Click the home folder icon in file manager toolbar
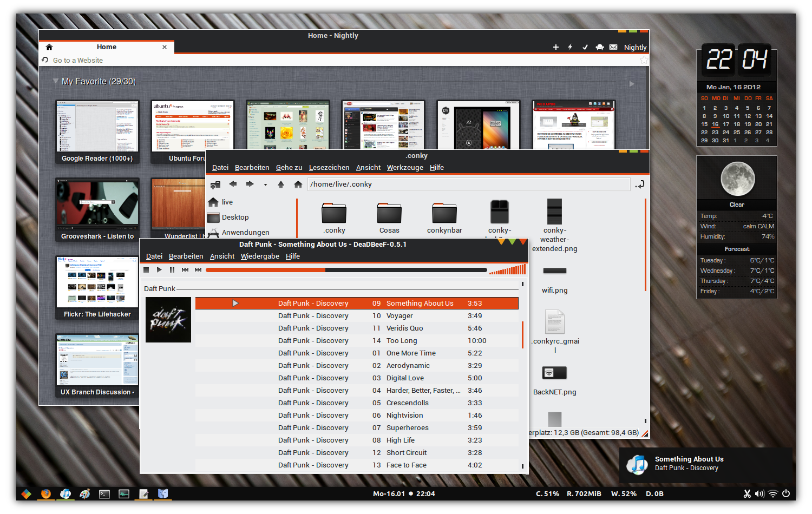812x514 pixels. coord(298,184)
